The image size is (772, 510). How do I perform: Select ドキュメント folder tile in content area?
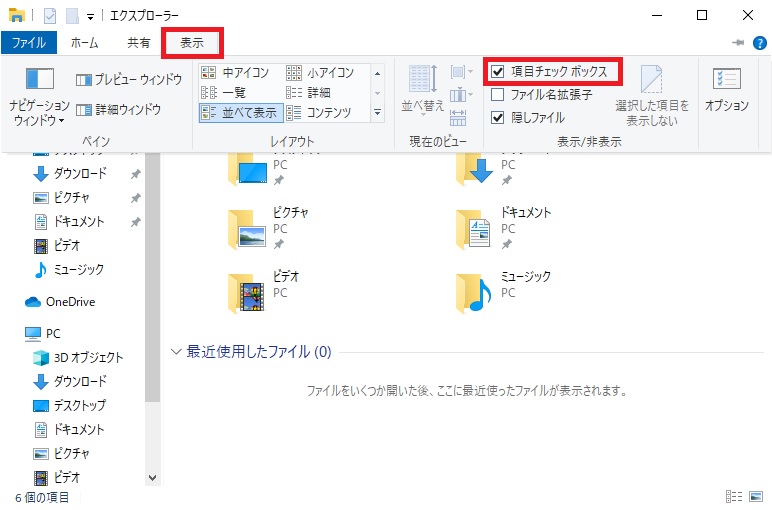click(503, 228)
